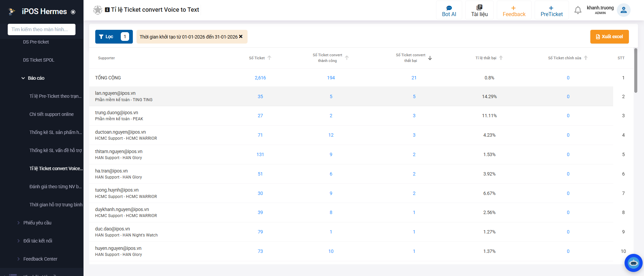The width and height of the screenshot is (644, 276).
Task: Open notifications bell
Action: tap(578, 10)
